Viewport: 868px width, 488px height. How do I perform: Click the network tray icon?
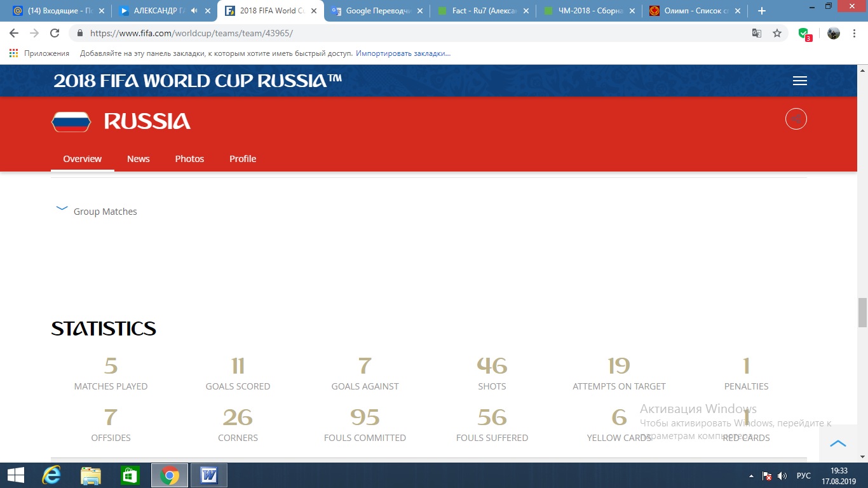click(x=767, y=476)
